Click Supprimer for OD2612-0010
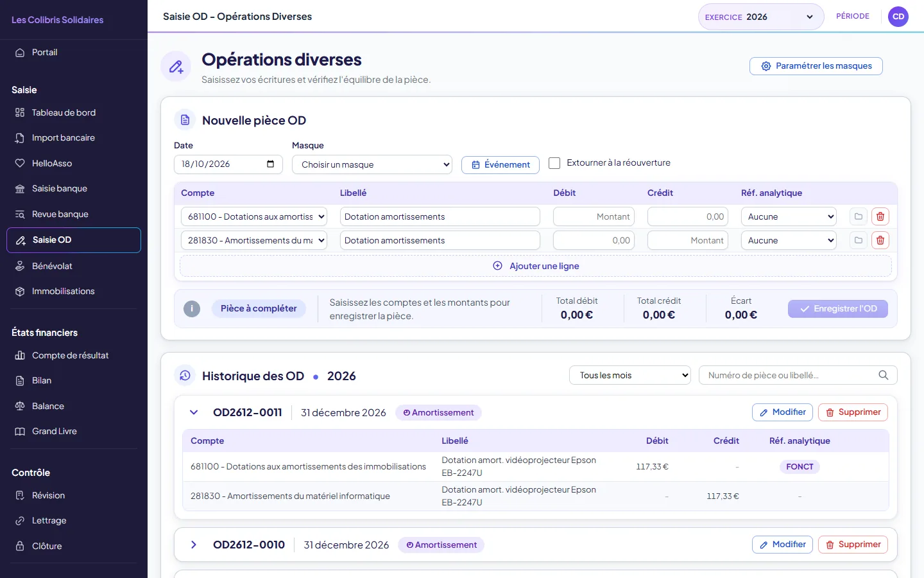The image size is (924, 578). coord(853,545)
